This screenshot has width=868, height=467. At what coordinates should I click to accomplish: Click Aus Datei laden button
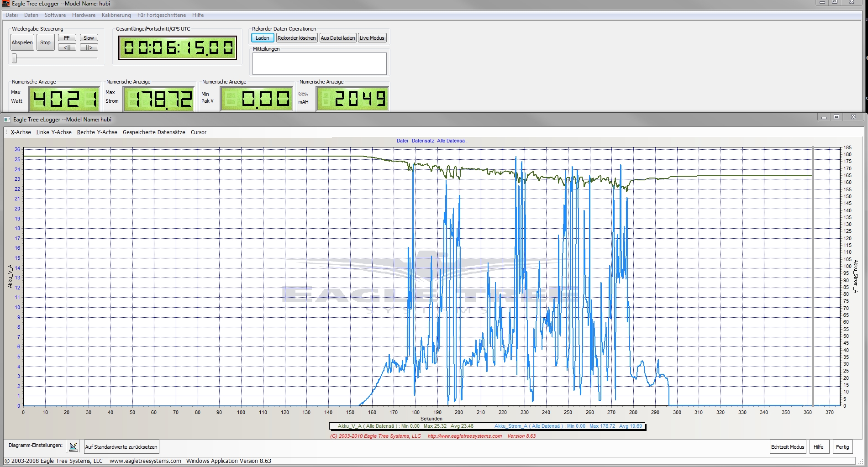(x=337, y=38)
